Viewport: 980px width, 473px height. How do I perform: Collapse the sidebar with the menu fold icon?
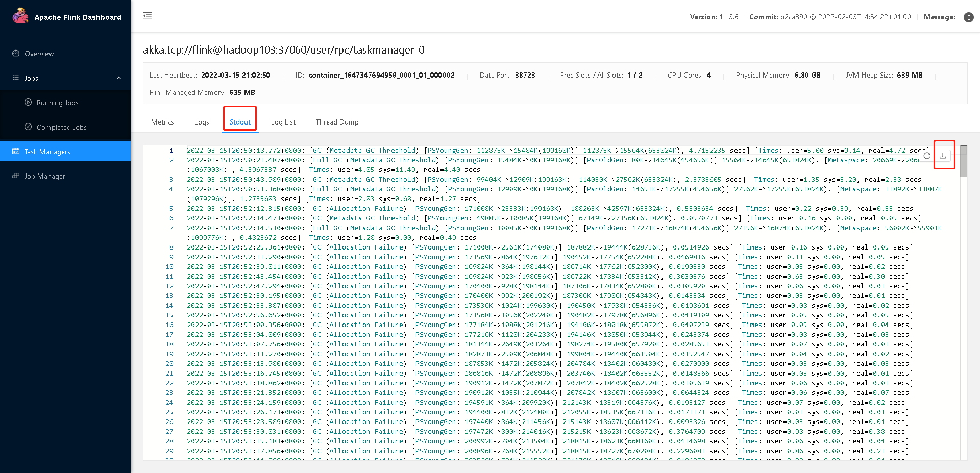[148, 16]
